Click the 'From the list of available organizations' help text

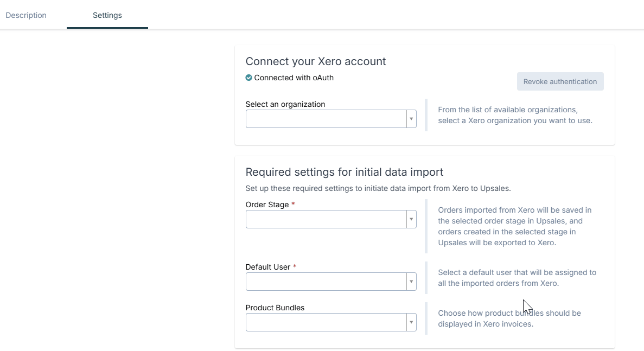click(515, 115)
